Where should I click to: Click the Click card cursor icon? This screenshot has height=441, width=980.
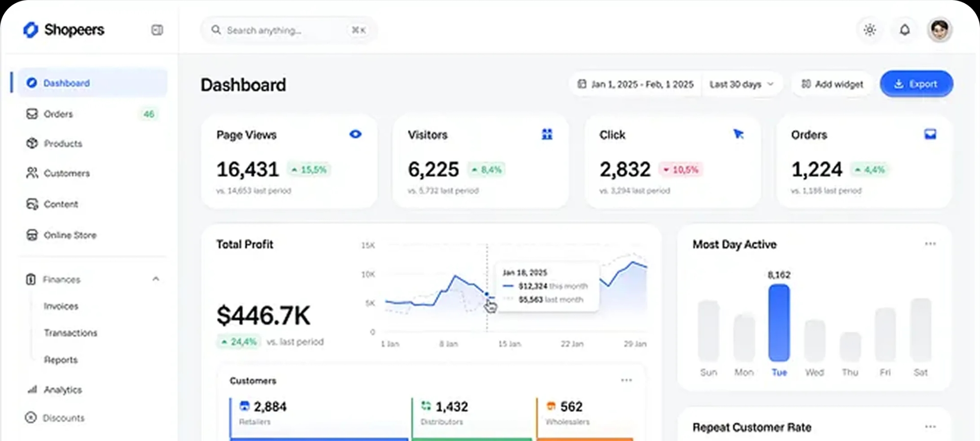pyautogui.click(x=739, y=134)
